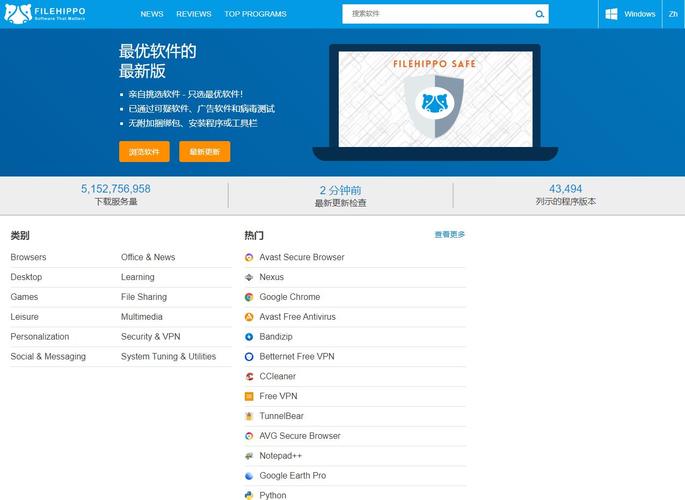
Task: Click the 43,494 program versions figure
Action: (565, 189)
